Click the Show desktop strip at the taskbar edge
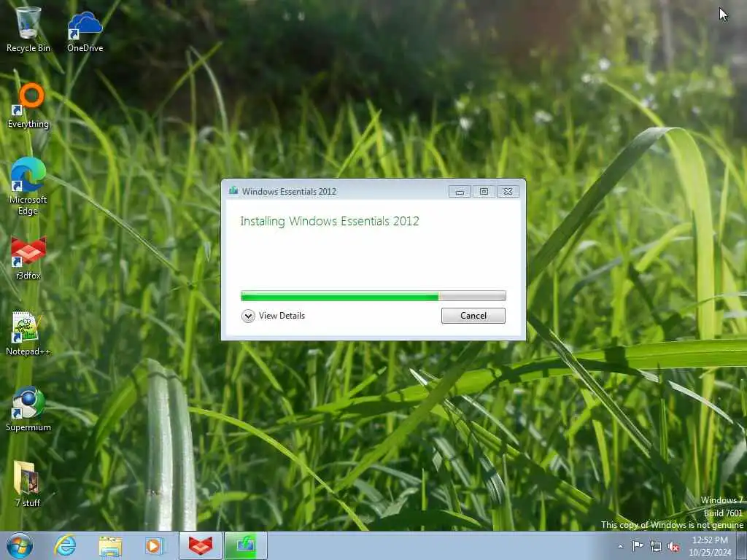The image size is (747, 560). point(743,545)
